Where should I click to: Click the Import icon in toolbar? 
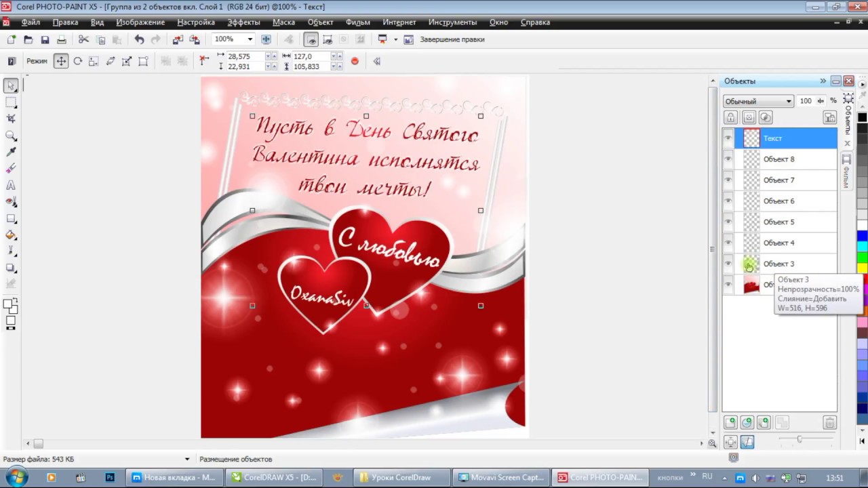(x=178, y=39)
